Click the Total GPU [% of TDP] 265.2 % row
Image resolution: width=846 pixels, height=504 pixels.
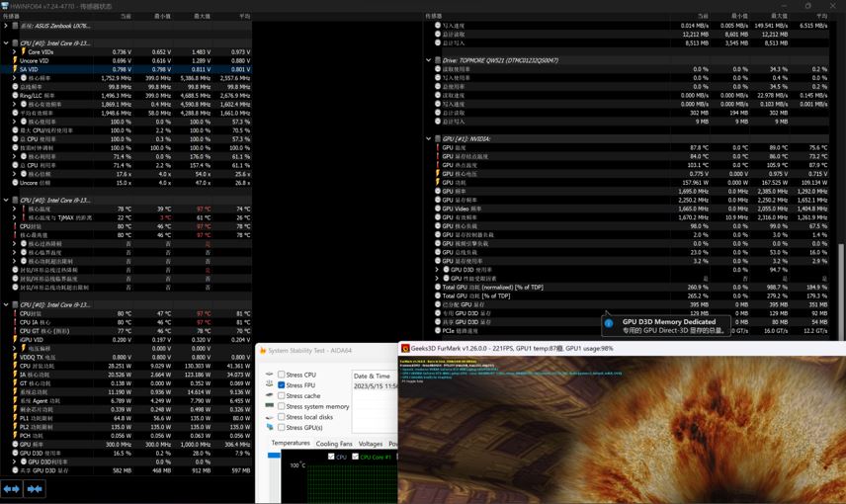coord(632,295)
